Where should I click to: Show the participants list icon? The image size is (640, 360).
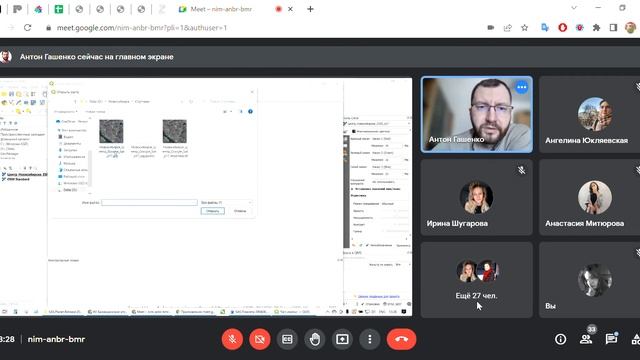coord(586,339)
